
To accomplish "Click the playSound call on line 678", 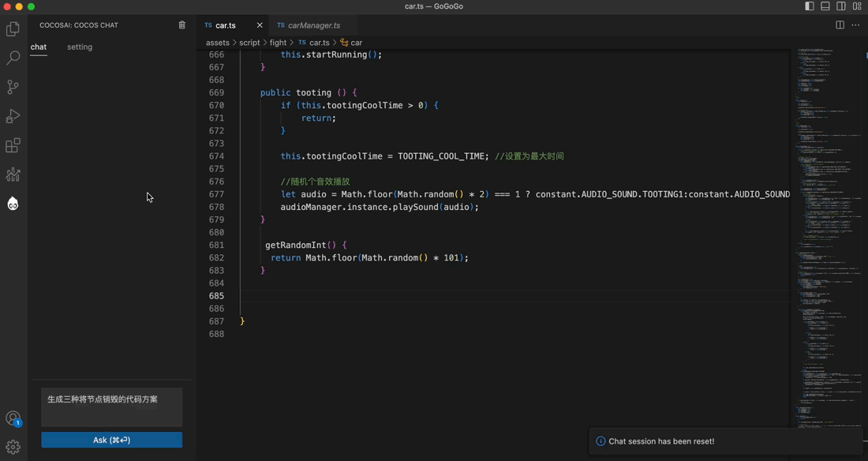I will click(x=415, y=208).
